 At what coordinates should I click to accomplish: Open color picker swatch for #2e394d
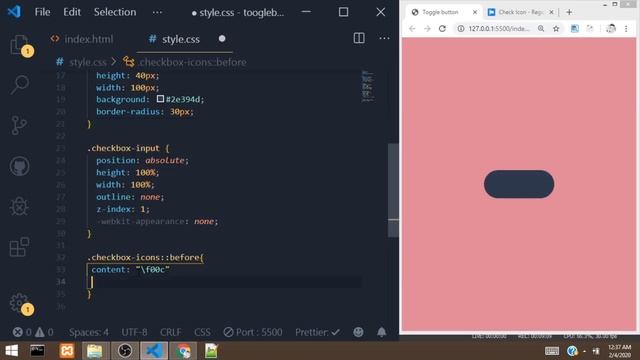pyautogui.click(x=160, y=99)
